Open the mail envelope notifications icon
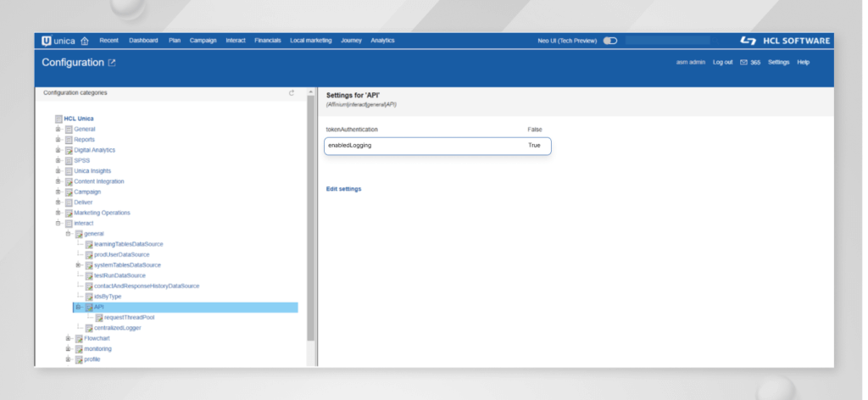868x400 pixels. [x=743, y=63]
